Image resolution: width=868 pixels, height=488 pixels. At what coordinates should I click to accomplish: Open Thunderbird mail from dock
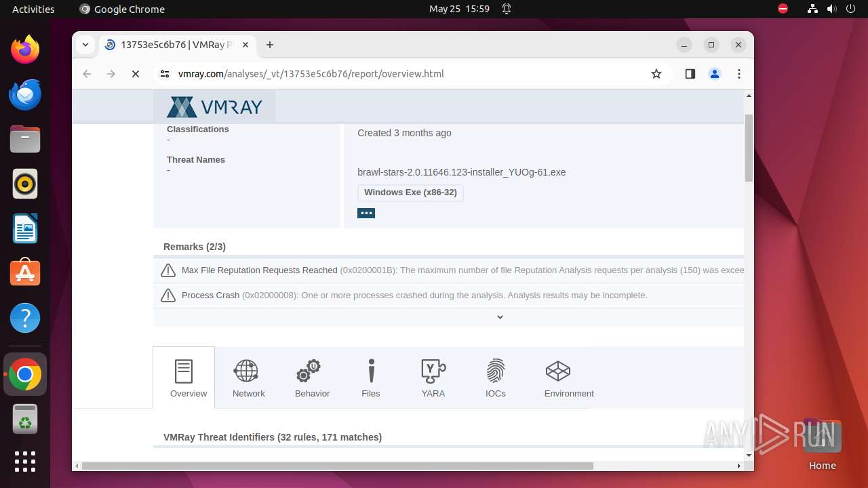[x=25, y=94]
